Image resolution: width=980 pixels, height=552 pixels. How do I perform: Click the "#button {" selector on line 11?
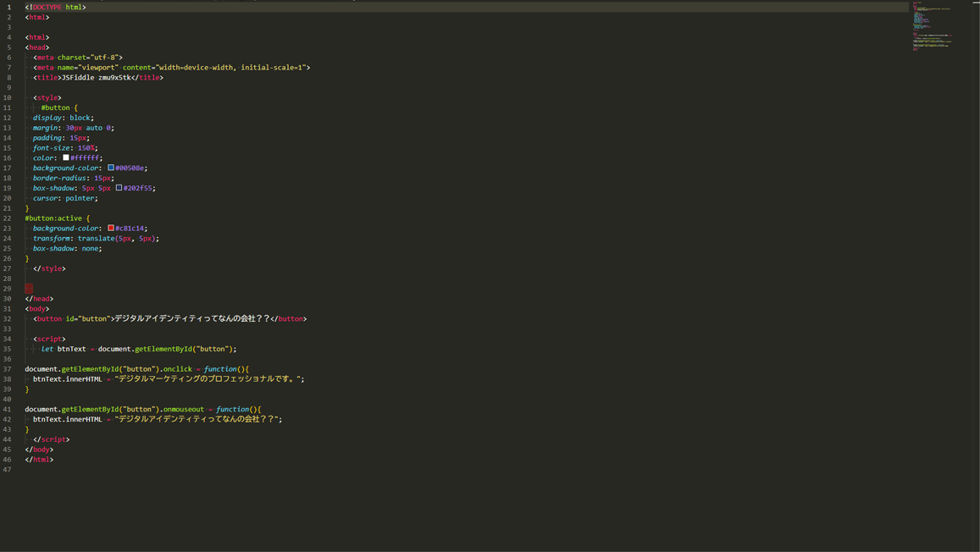click(x=59, y=108)
